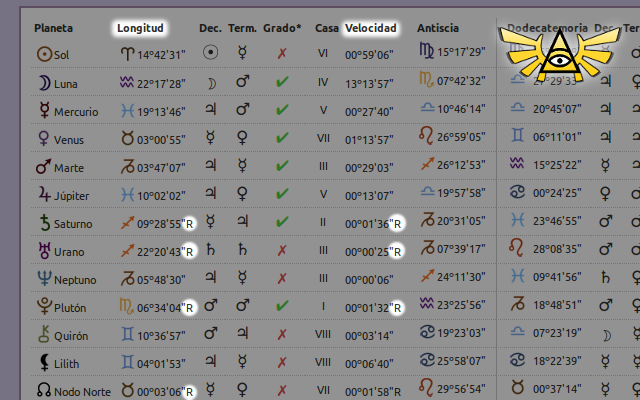Click the red cross in Sol's Grado column
The image size is (640, 400).
[282, 53]
